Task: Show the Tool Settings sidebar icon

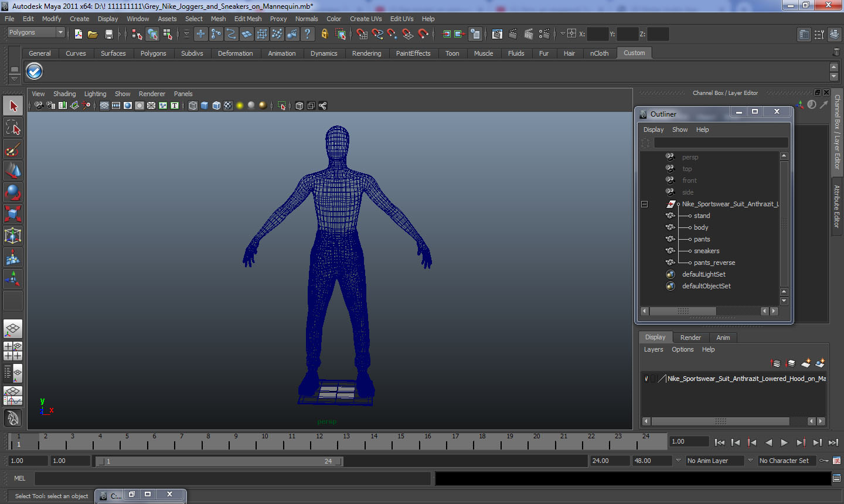Action: [x=819, y=35]
